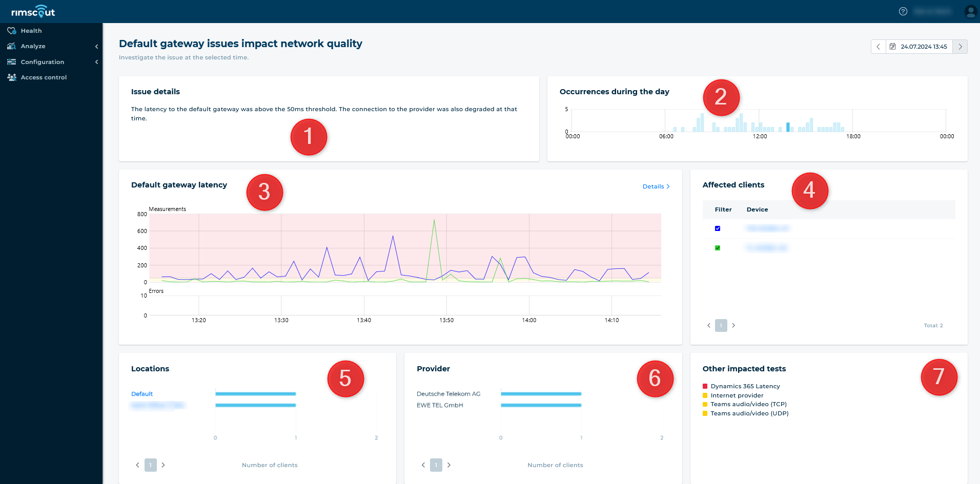Click Filter column header
Viewport: 980px width, 484px height.
click(x=723, y=209)
